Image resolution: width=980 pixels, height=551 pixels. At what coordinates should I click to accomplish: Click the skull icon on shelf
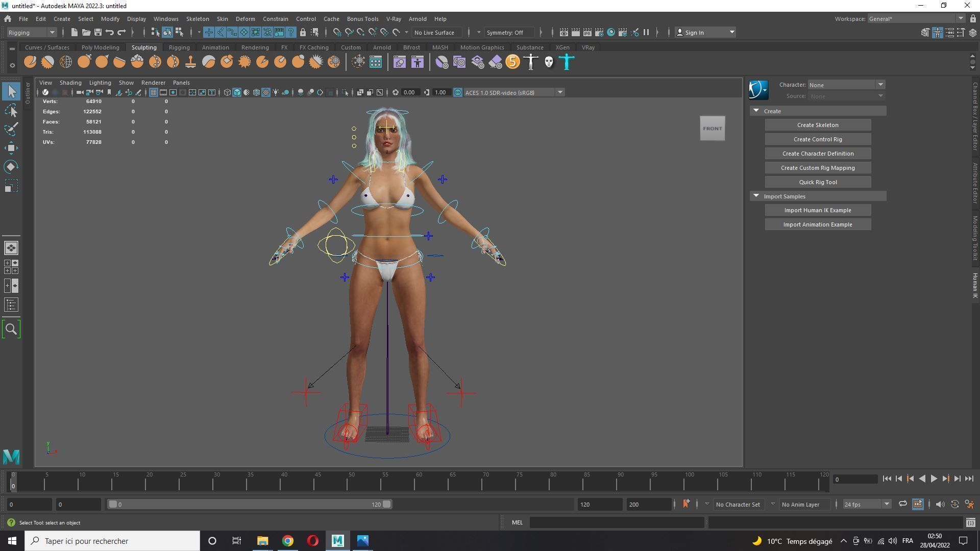(549, 62)
